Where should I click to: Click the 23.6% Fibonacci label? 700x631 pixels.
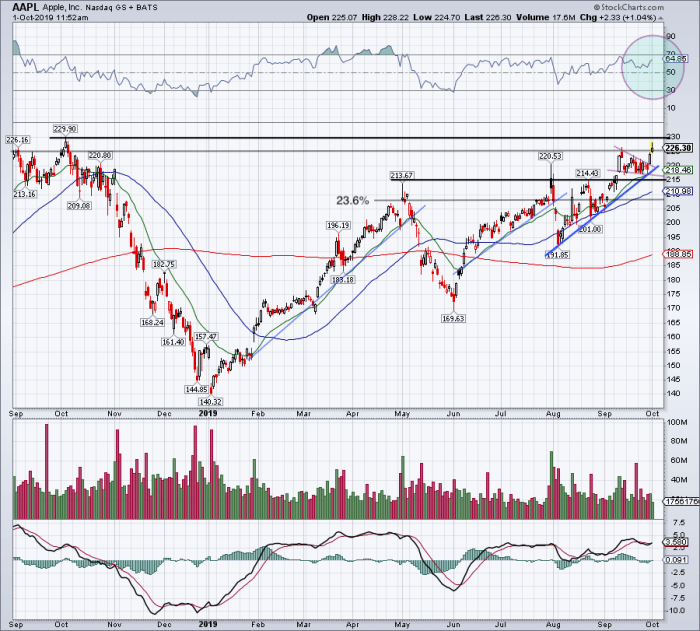(x=352, y=201)
